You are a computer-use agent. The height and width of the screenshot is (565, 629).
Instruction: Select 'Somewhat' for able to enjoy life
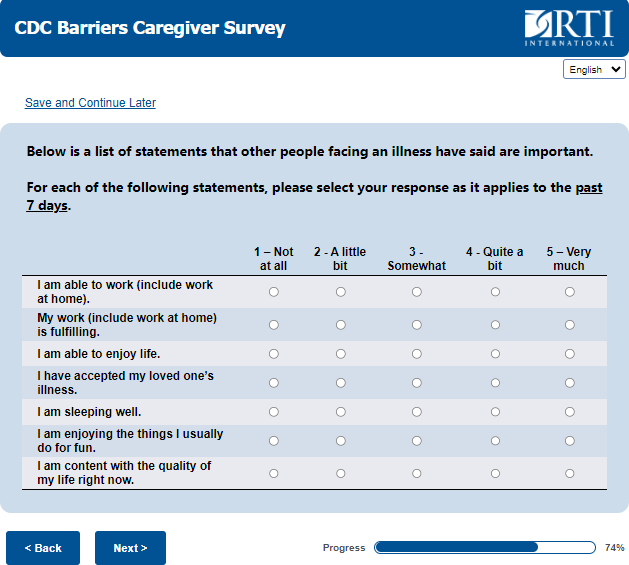click(417, 354)
